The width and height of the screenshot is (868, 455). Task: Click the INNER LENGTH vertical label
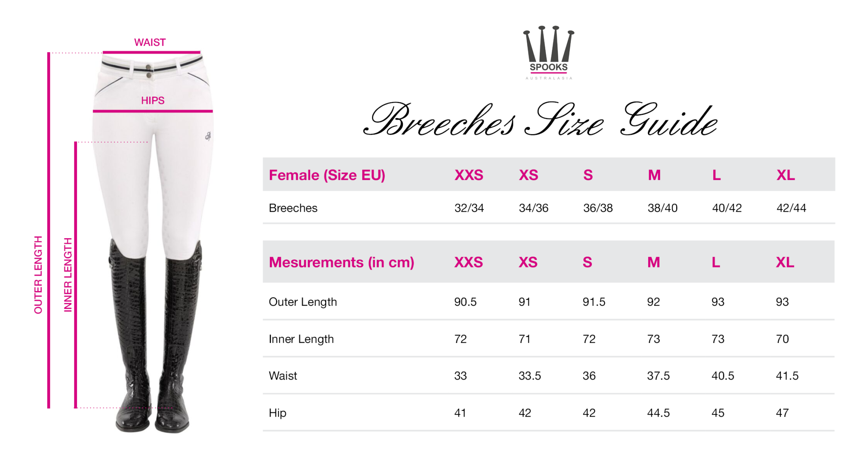pos(68,275)
